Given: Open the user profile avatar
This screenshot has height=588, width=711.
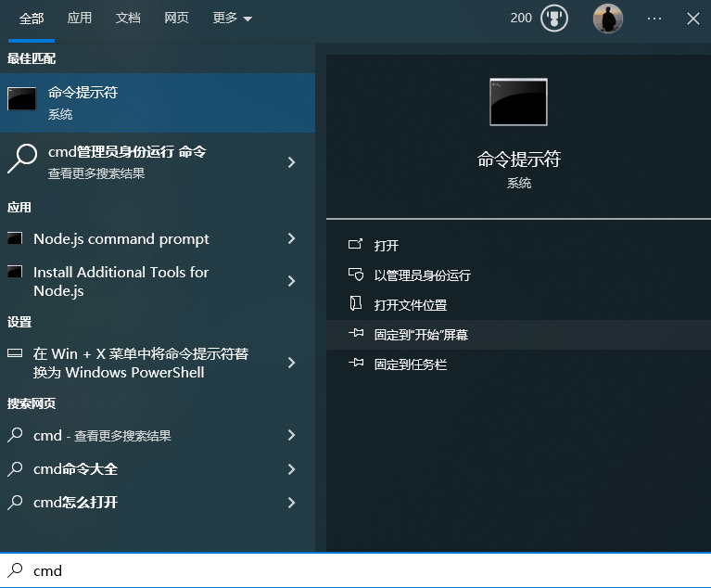Looking at the screenshot, I should click(x=607, y=19).
